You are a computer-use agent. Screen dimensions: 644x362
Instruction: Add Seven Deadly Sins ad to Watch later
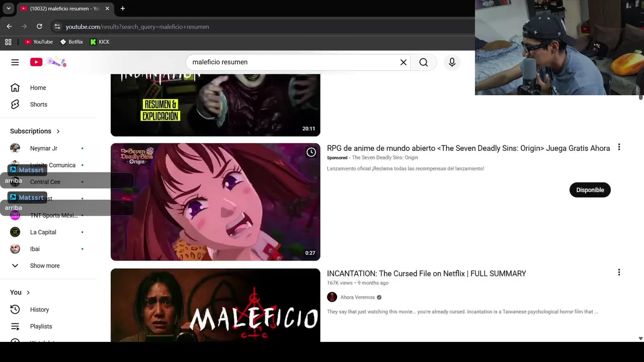point(311,152)
